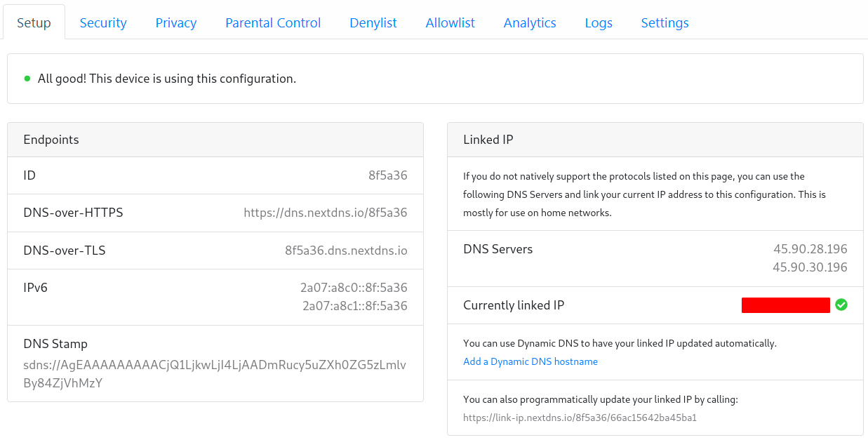Open the Logs tab
Image resolution: width=868 pixels, height=440 pixels.
(x=599, y=23)
